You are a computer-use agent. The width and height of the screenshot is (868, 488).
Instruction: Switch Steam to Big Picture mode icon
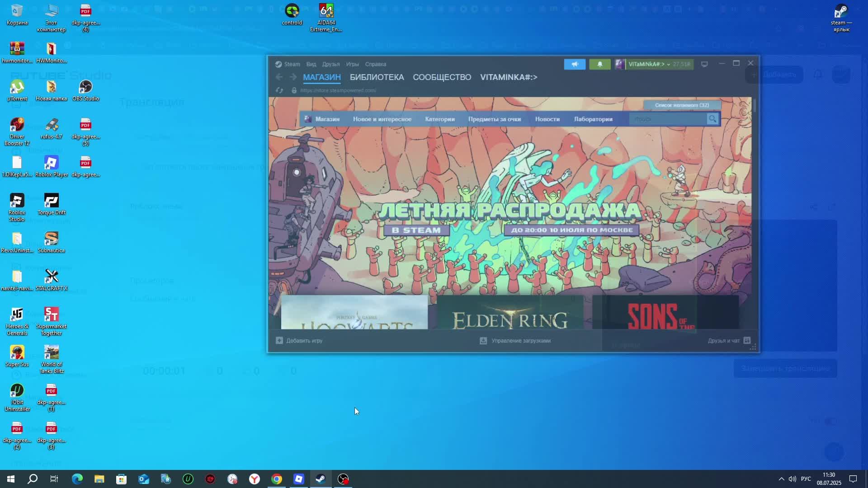(x=704, y=64)
